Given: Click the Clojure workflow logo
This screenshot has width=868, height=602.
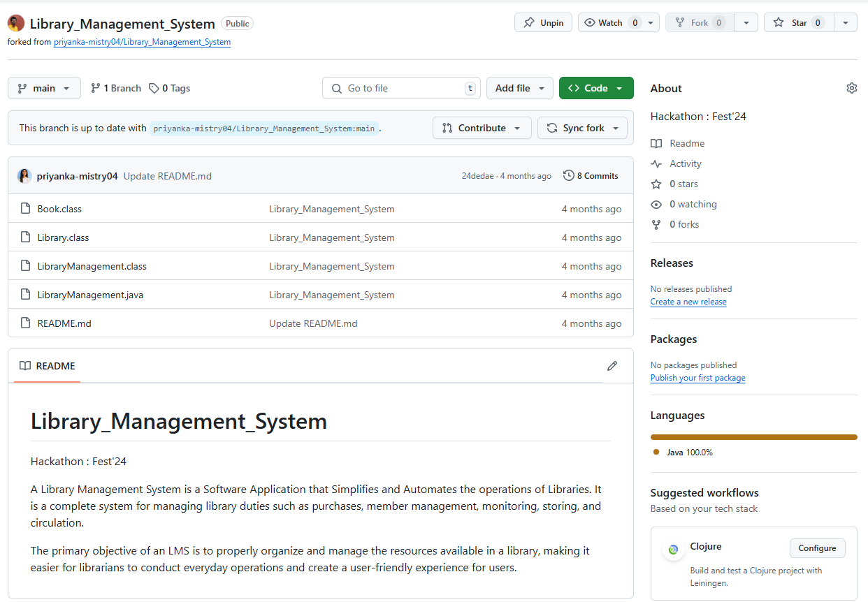Looking at the screenshot, I should (673, 550).
